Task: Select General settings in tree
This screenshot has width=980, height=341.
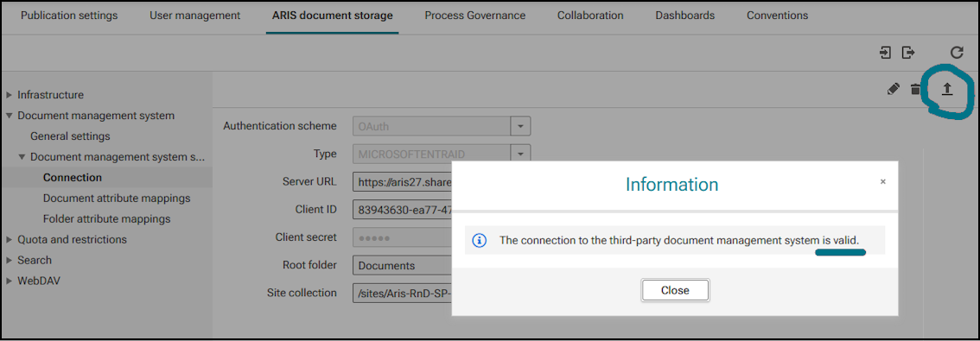Action: tap(70, 136)
